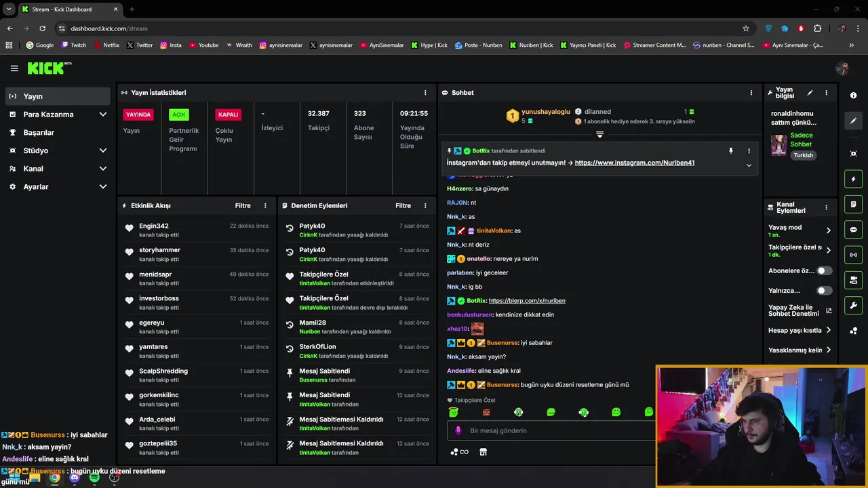Click the lightning bolt icon in right sidebar
The width and height of the screenshot is (868, 488).
point(854,179)
